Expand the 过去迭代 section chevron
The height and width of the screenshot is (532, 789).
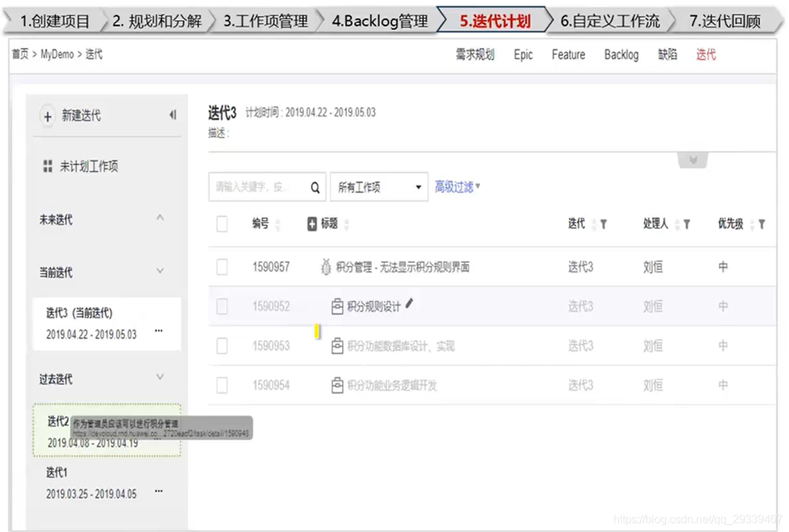pyautogui.click(x=160, y=377)
